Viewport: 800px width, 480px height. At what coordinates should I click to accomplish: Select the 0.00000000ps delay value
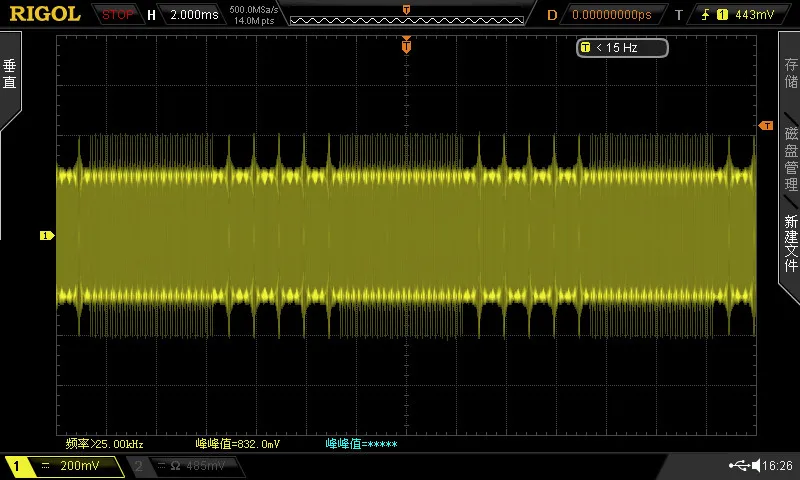(612, 15)
